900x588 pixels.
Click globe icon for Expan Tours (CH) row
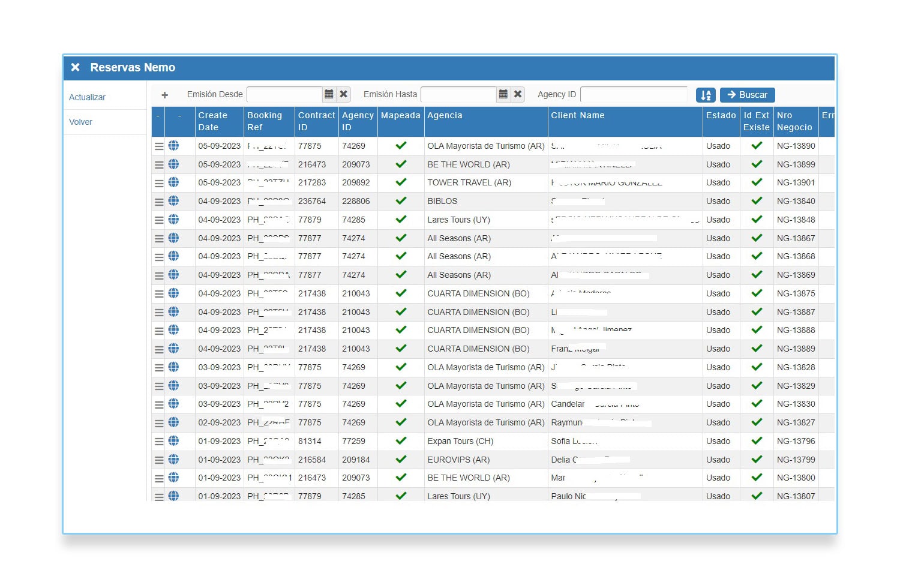coord(173,441)
